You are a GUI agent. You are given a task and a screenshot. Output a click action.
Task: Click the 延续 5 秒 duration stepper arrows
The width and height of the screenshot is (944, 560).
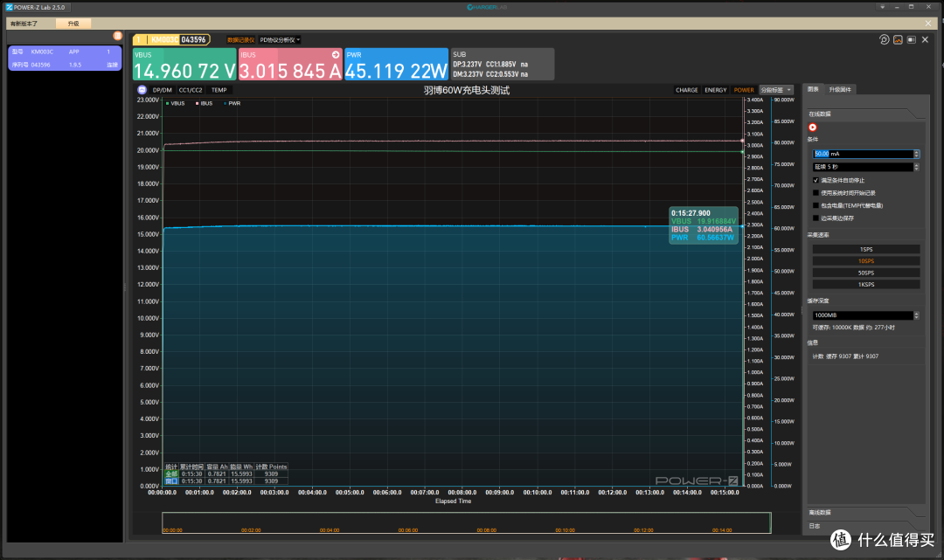click(916, 167)
